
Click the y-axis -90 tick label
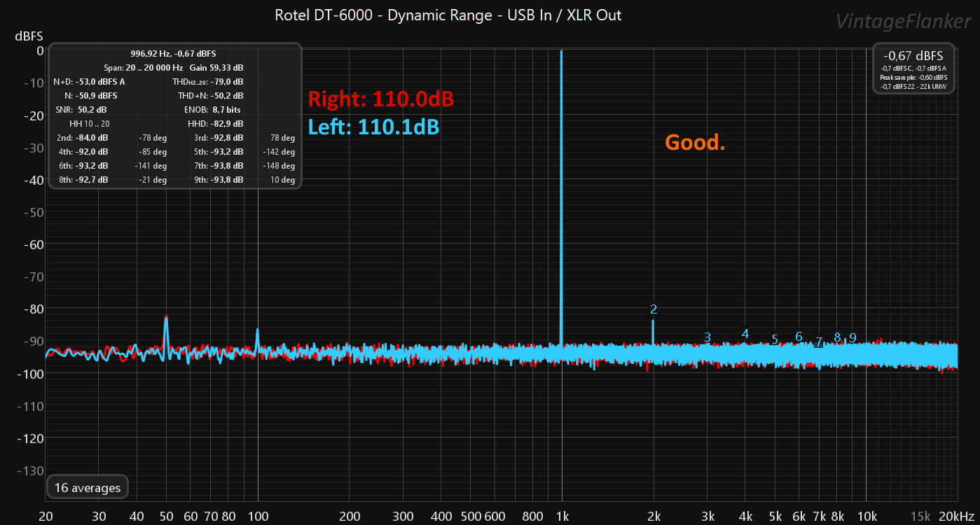[x=32, y=342]
